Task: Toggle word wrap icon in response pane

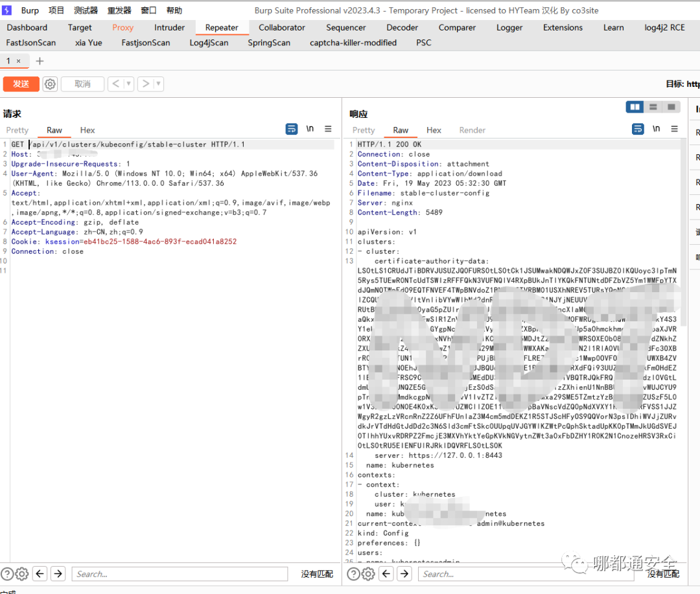Action: (x=638, y=129)
